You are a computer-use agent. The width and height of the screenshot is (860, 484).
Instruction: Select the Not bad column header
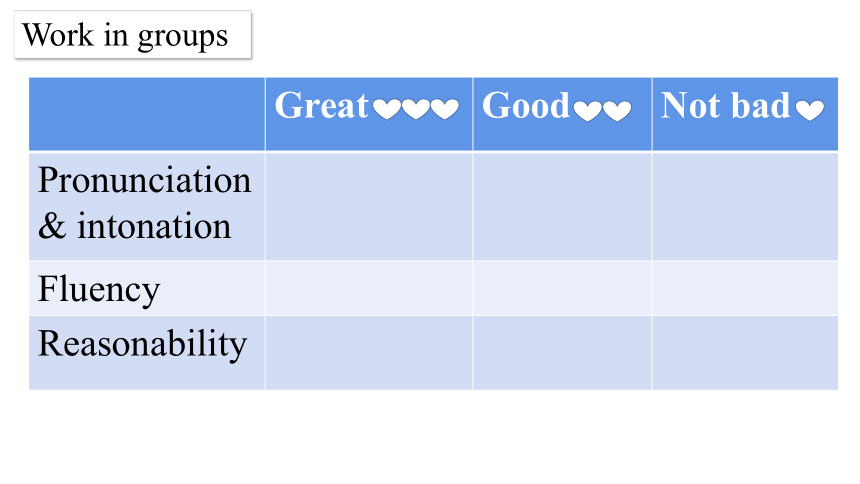tap(745, 114)
